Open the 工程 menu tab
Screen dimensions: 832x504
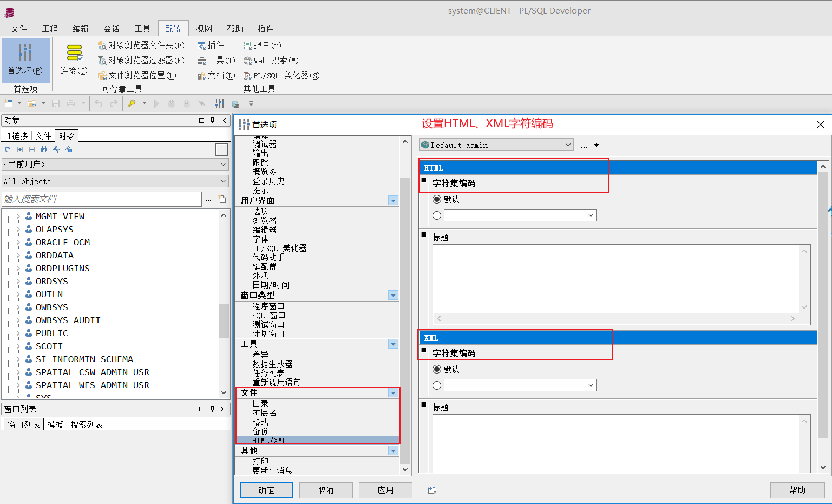click(x=50, y=29)
